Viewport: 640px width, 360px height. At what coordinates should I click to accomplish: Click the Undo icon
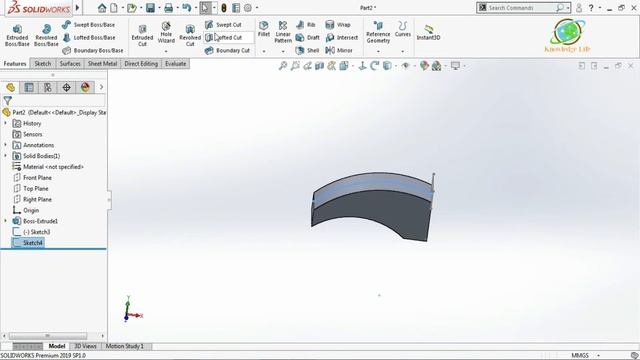point(187,8)
